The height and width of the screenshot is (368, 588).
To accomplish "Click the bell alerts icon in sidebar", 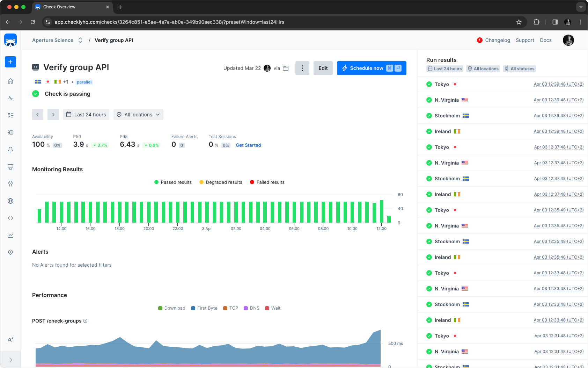I will pos(10,150).
